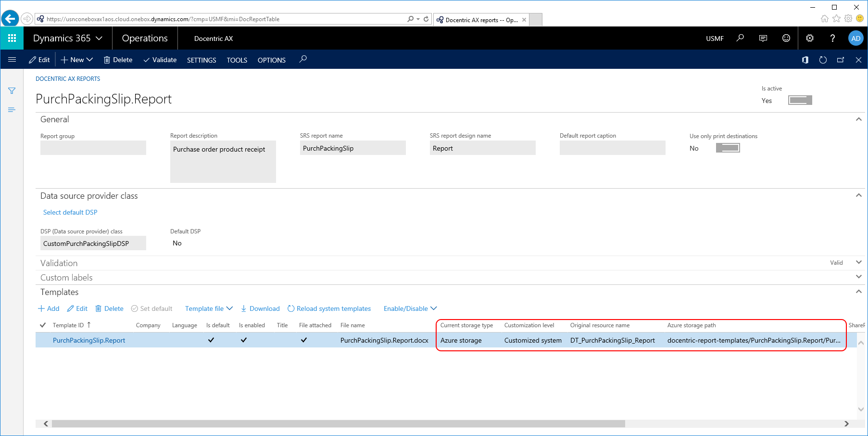The width and height of the screenshot is (868, 436).
Task: Expand the navigation pane hamburger menu
Action: [x=12, y=60]
